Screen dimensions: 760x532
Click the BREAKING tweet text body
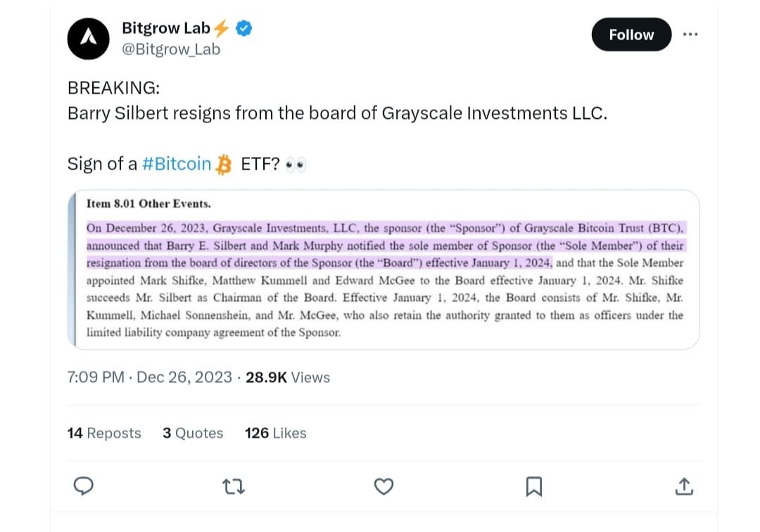tap(336, 113)
